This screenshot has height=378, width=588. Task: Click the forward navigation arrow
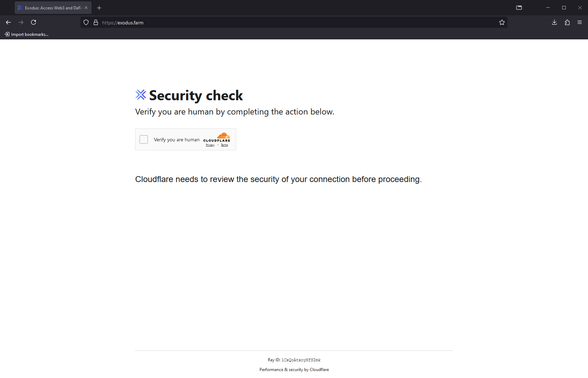click(21, 22)
